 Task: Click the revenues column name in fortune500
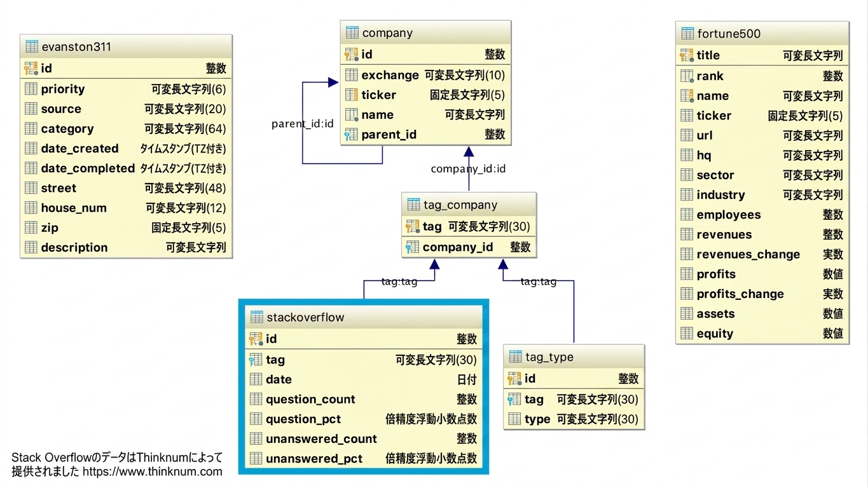[x=724, y=234]
